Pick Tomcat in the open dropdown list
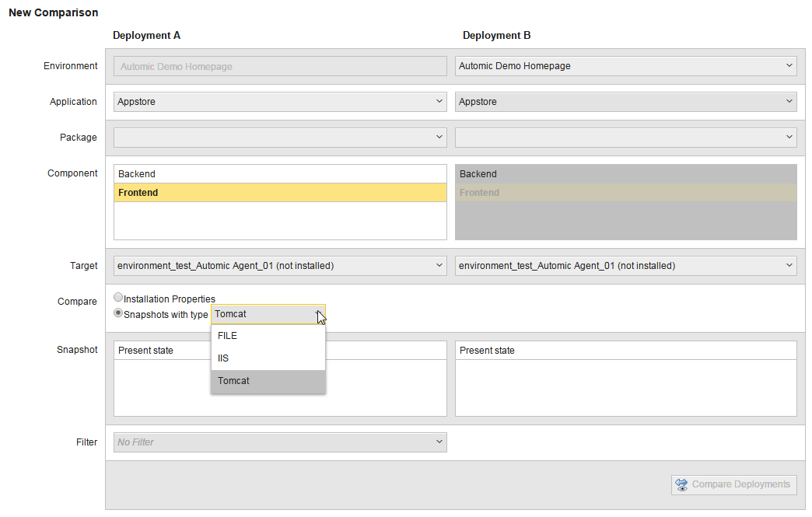Image resolution: width=812 pixels, height=517 pixels. click(x=268, y=381)
